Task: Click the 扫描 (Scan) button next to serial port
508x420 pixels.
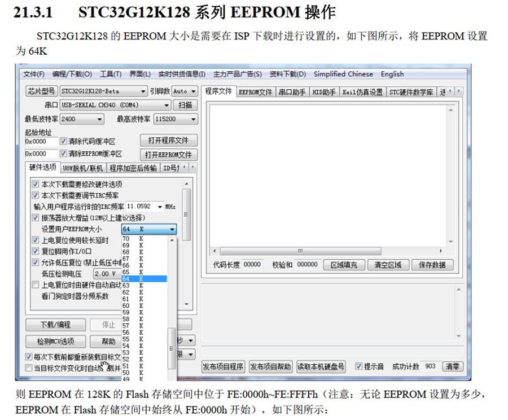Action: (185, 105)
